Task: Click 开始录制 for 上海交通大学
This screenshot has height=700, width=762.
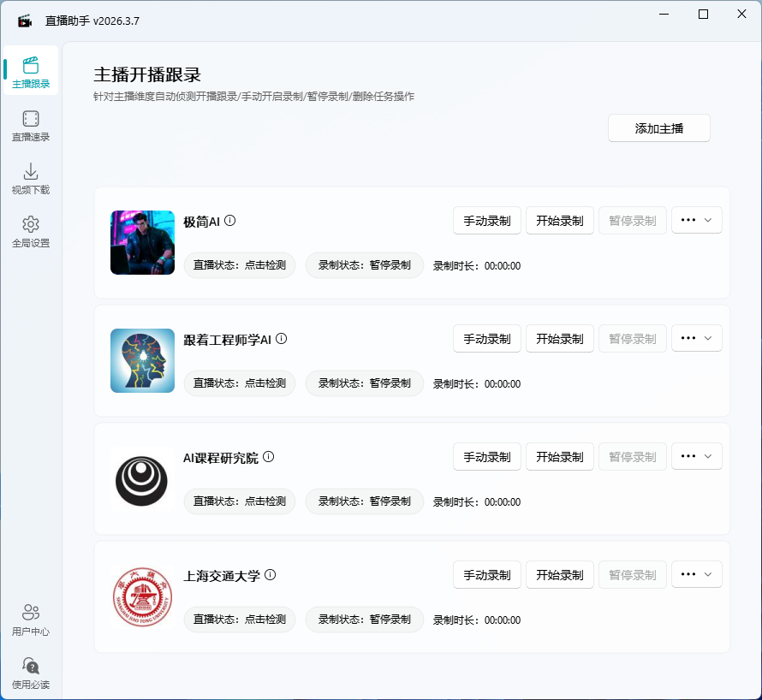Action: pyautogui.click(x=559, y=574)
